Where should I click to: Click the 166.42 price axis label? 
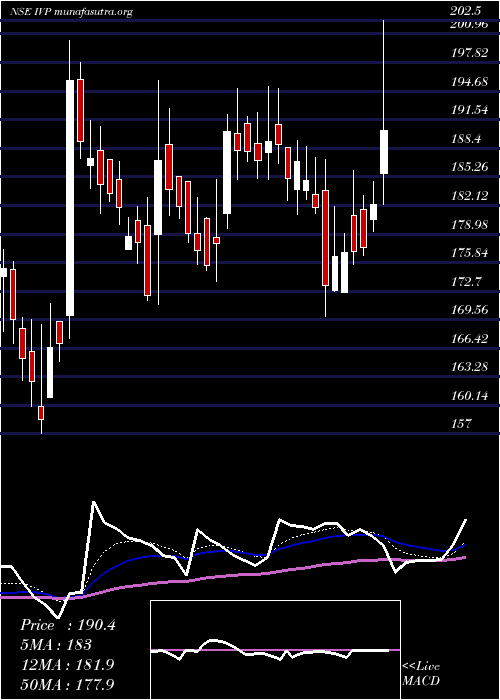[469, 338]
